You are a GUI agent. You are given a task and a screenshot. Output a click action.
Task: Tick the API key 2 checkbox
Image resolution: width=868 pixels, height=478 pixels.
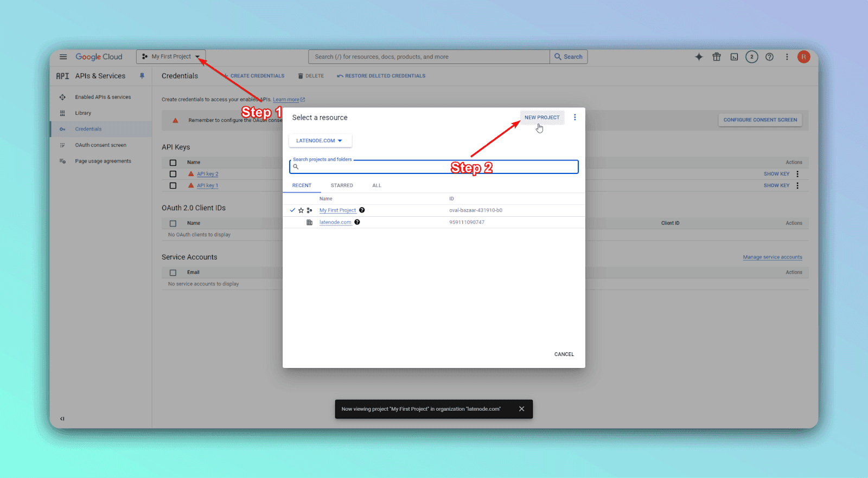(x=173, y=174)
